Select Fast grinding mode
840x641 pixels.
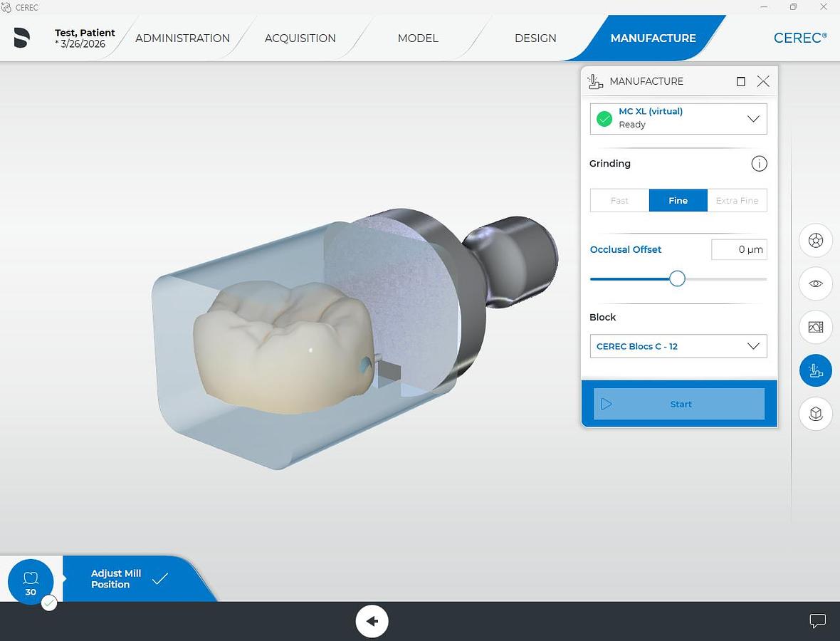pos(619,200)
